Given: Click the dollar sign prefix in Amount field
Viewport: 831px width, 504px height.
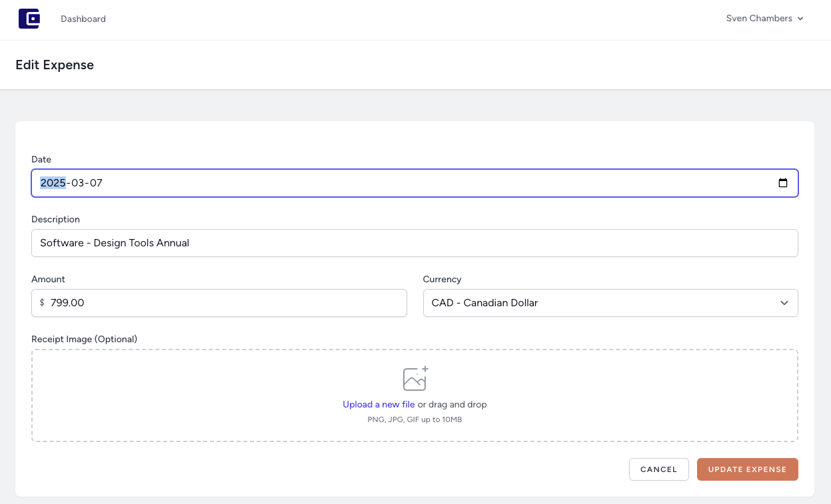Looking at the screenshot, I should [x=42, y=303].
